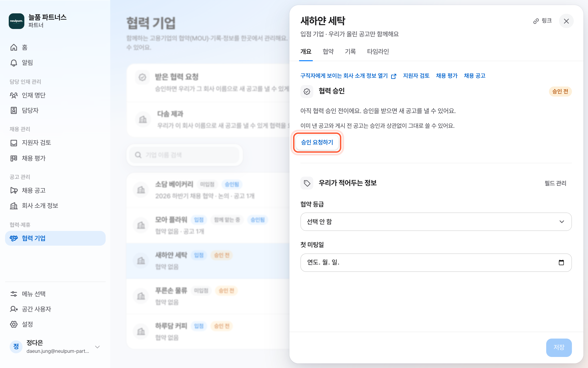Open 채용 공고 in sidebar
Image resolution: width=588 pixels, height=368 pixels.
point(55,190)
